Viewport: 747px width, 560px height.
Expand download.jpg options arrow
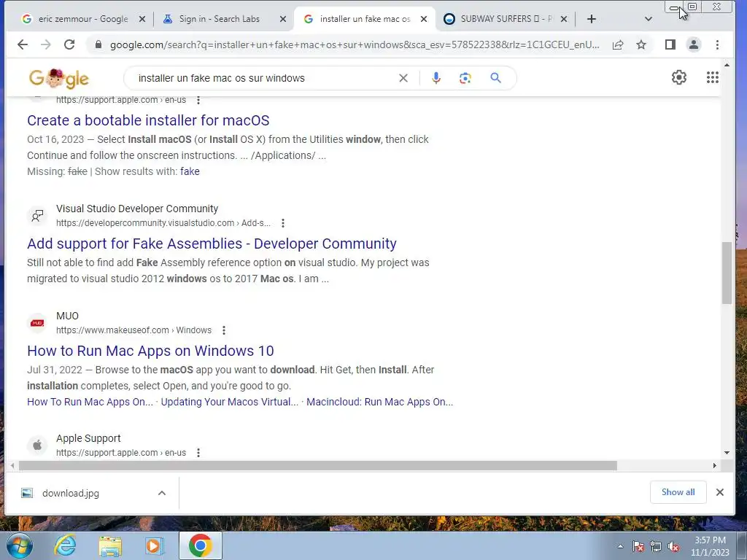point(162,493)
